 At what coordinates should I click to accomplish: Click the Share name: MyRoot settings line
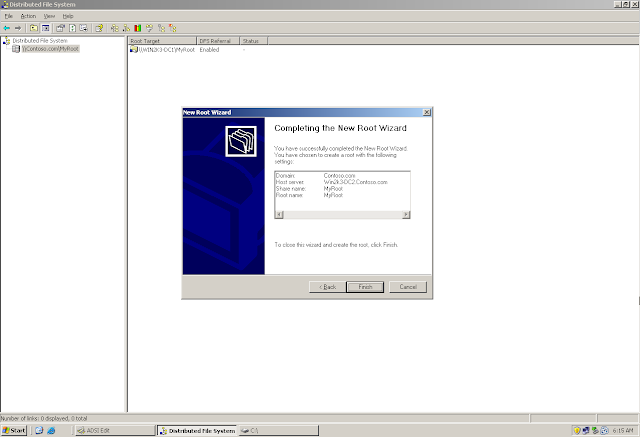tap(309, 189)
